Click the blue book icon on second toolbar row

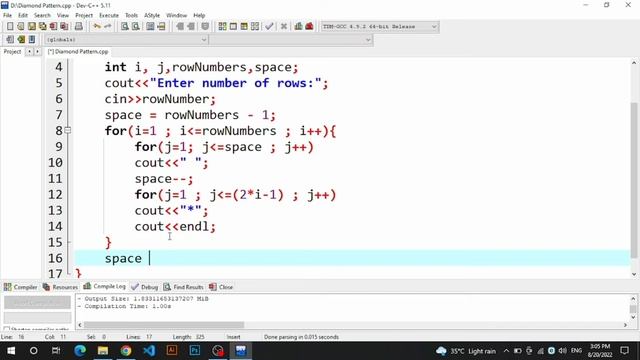32,40
